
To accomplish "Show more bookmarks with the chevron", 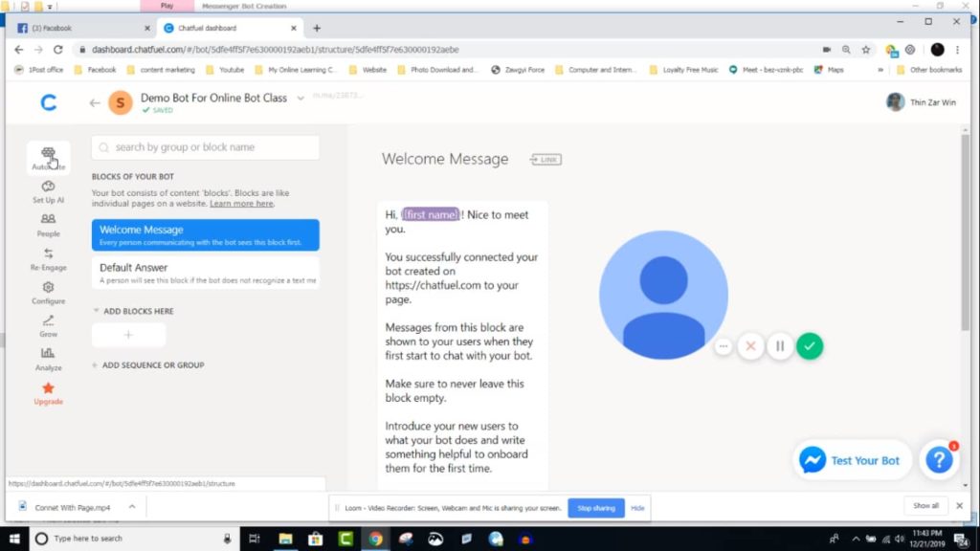I will tap(880, 70).
